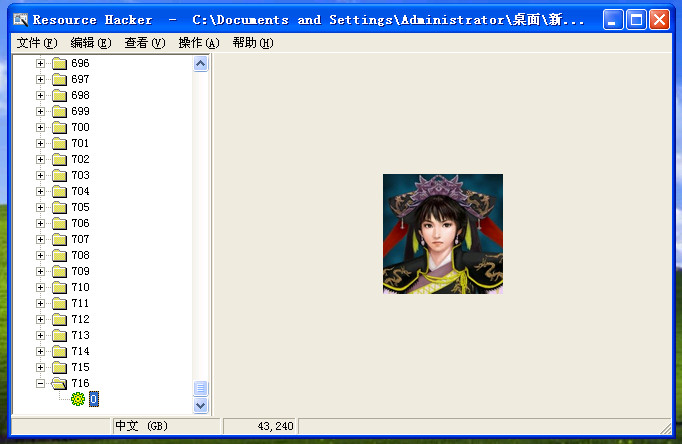This screenshot has height=444, width=682.
Task: Open the 帮助(H) menu
Action: (x=253, y=43)
